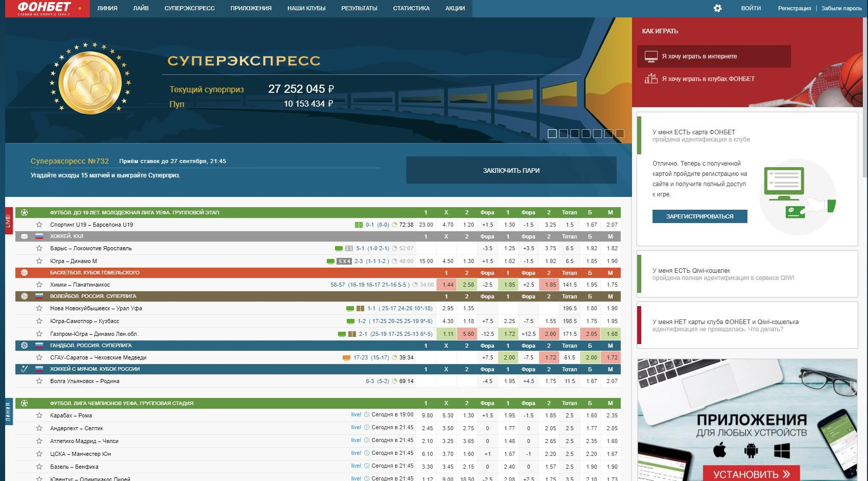Open the ПРИЛОЖЕНИЯ menu item
This screenshot has width=868, height=481.
251,8
